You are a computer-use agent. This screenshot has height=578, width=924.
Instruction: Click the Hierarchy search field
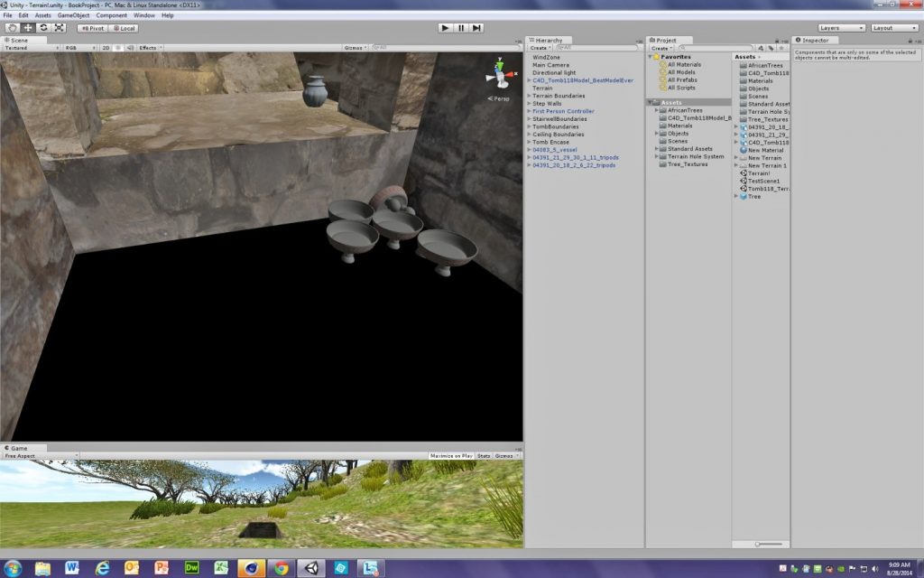599,48
